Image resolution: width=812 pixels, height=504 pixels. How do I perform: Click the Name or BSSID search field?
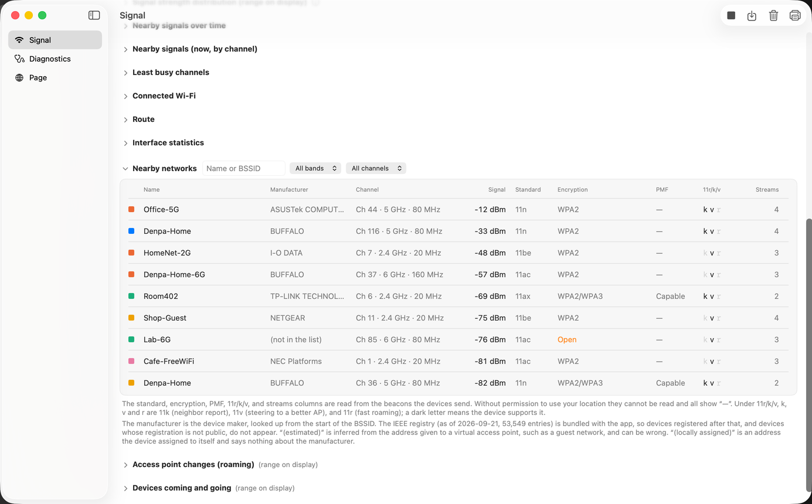click(x=244, y=168)
